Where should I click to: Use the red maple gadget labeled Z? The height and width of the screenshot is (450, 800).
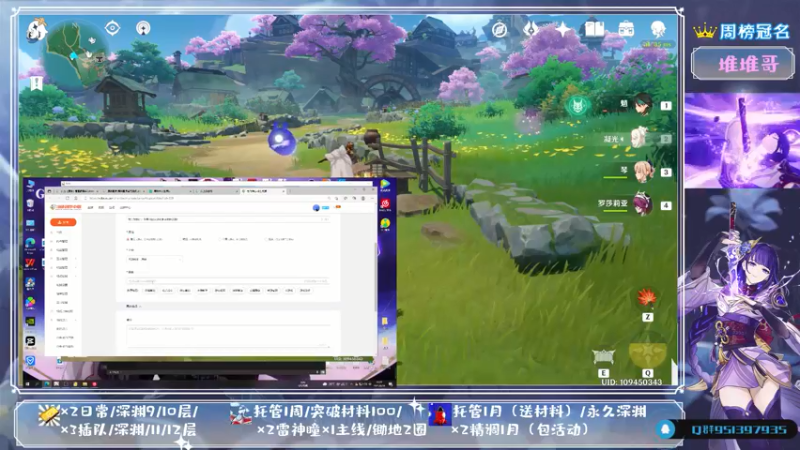(x=647, y=297)
